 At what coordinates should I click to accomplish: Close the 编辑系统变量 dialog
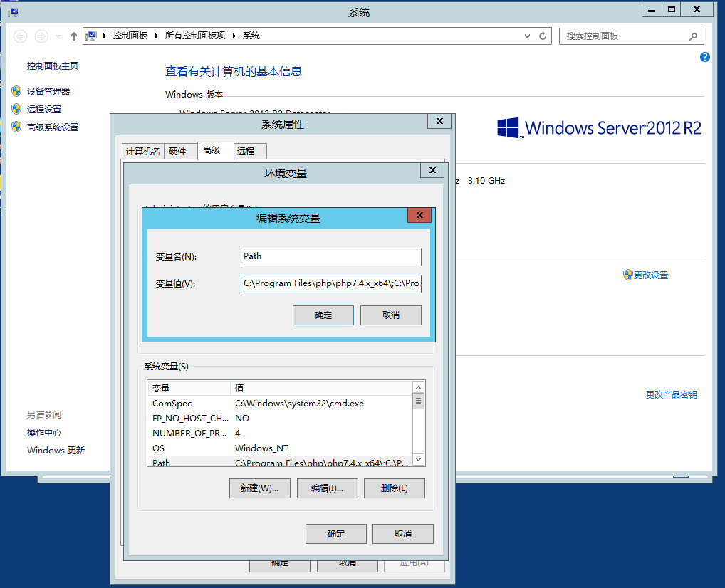tap(419, 215)
